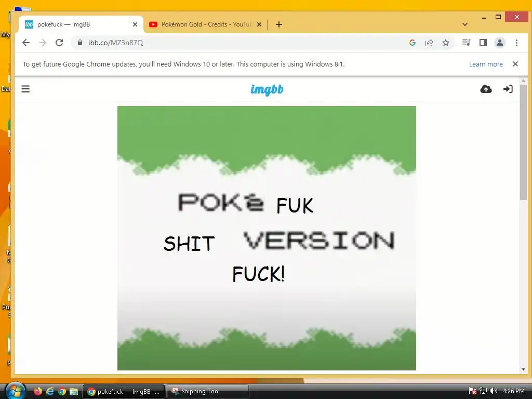The width and height of the screenshot is (532, 399).
Task: Click the Action Center flag tray icon
Action: 472,391
